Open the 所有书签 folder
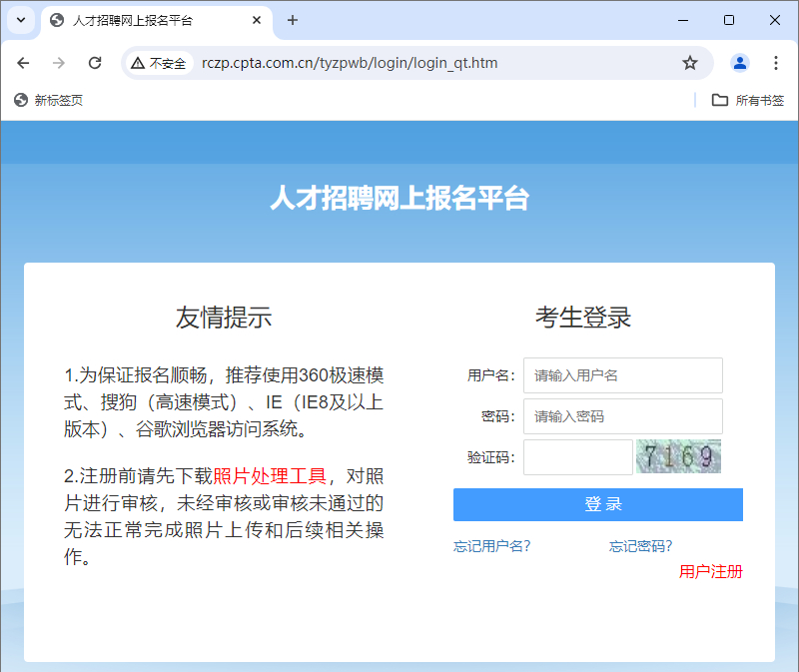This screenshot has width=799, height=672. 747,101
